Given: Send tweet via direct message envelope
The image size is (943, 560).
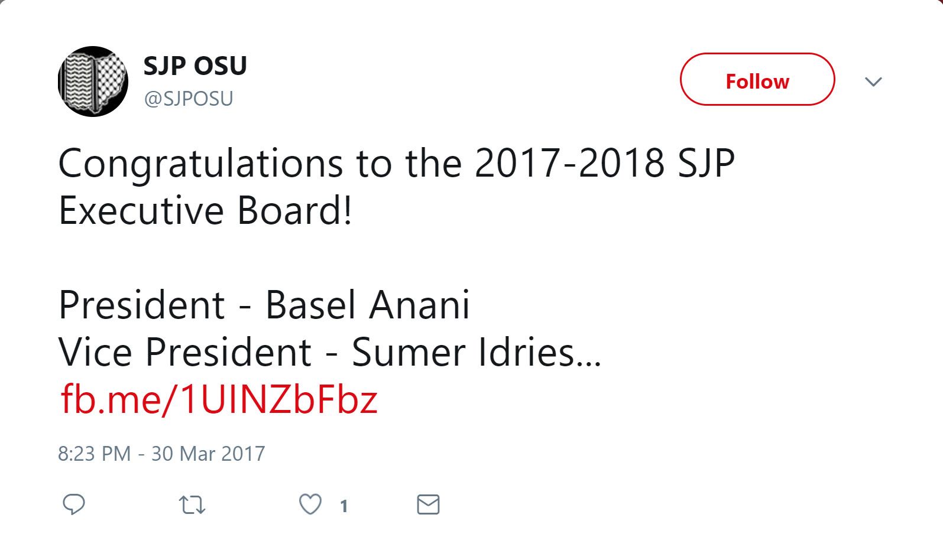Looking at the screenshot, I should pos(428,504).
